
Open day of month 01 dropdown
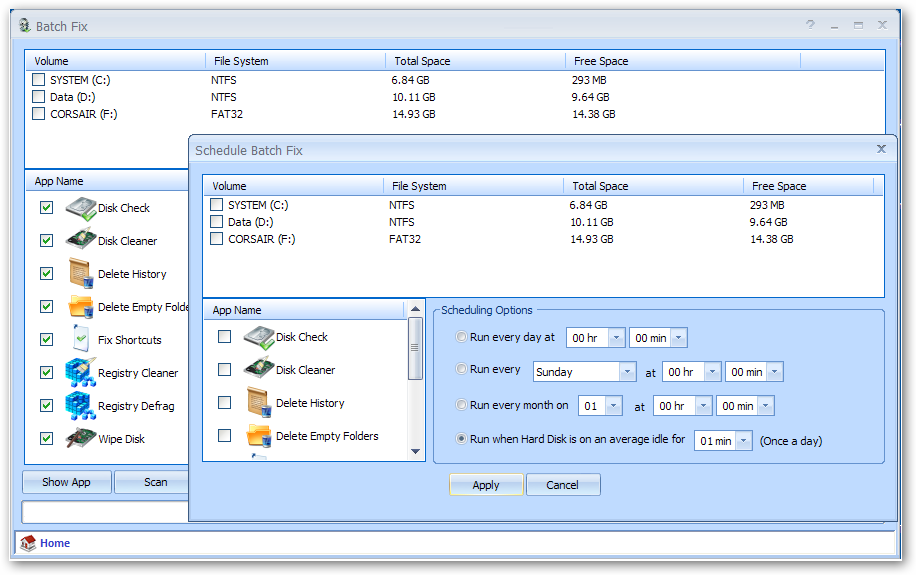614,406
